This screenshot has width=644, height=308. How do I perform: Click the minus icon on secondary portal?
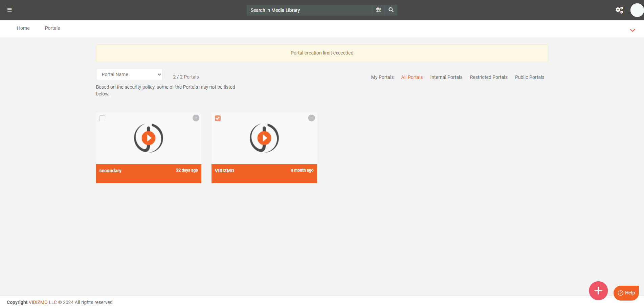[x=196, y=118]
